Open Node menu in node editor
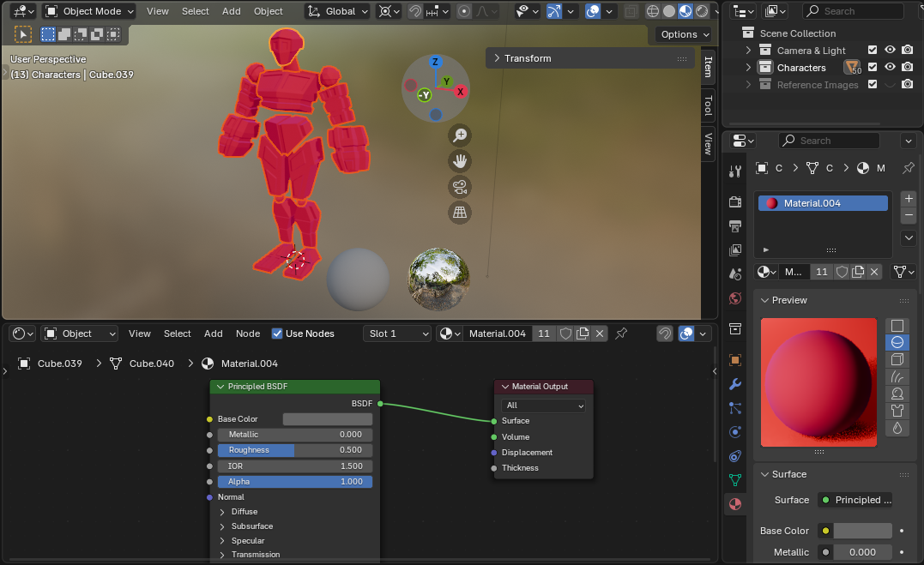This screenshot has width=924, height=565. 247,334
